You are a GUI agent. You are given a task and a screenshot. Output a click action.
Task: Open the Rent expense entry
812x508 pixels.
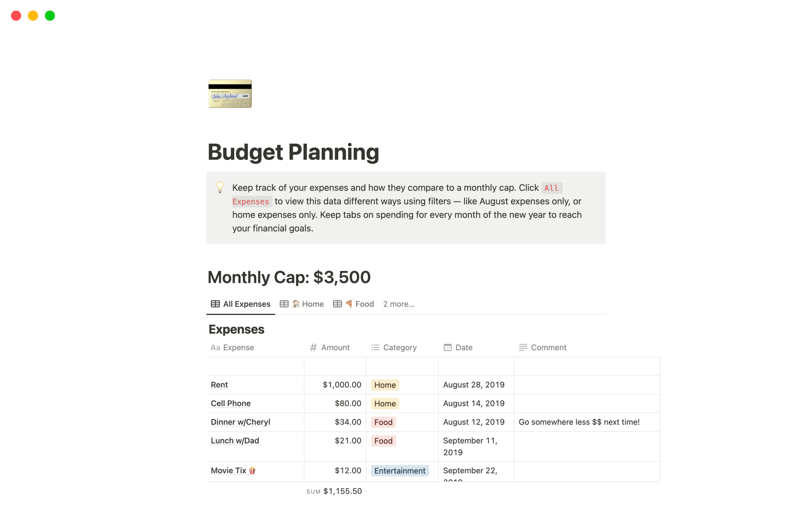[219, 385]
